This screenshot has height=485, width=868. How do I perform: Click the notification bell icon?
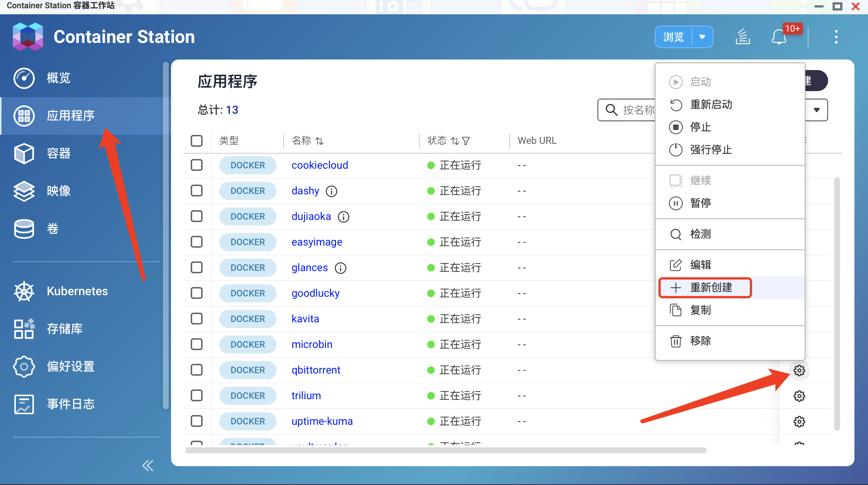coord(779,37)
